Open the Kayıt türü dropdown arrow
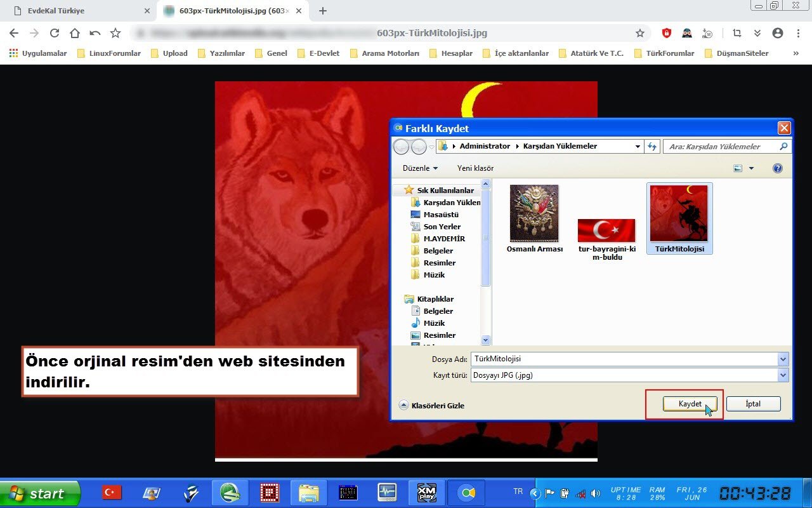This screenshot has height=508, width=812. click(783, 375)
